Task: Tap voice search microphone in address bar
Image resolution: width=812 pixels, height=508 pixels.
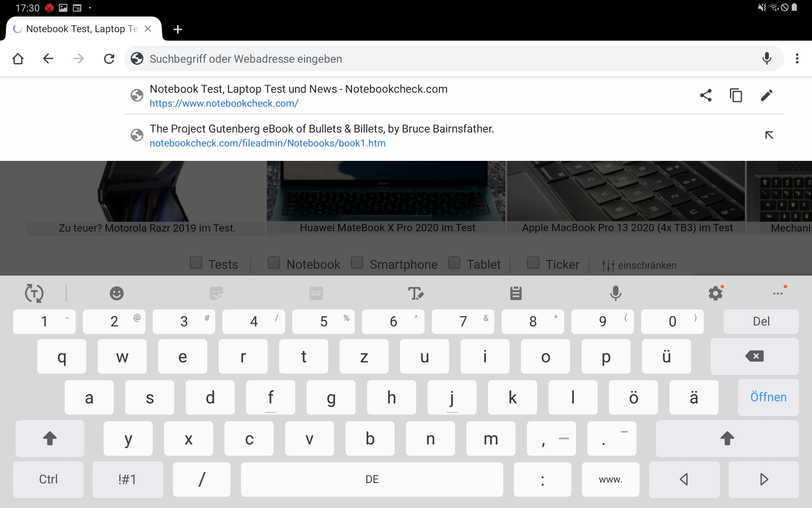Action: coord(767,58)
